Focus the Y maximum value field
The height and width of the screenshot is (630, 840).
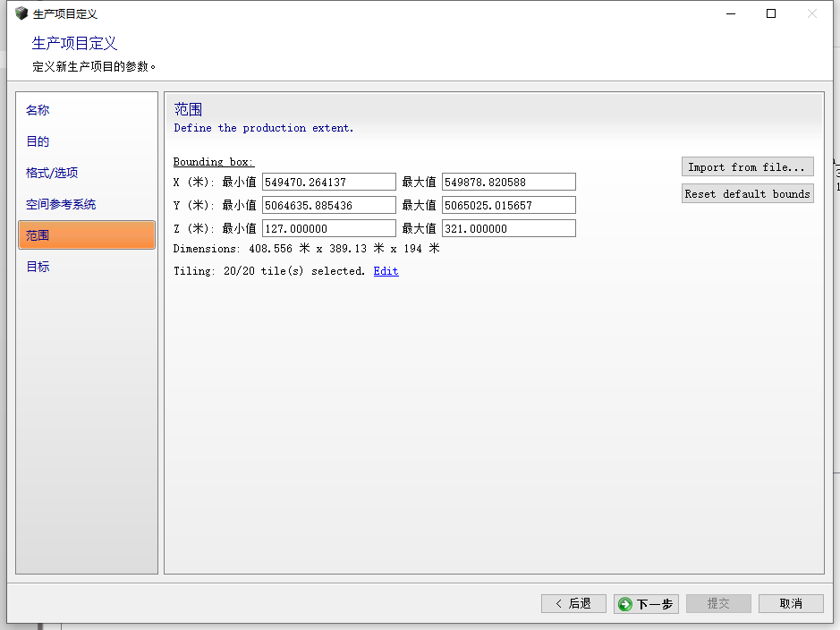tap(508, 205)
